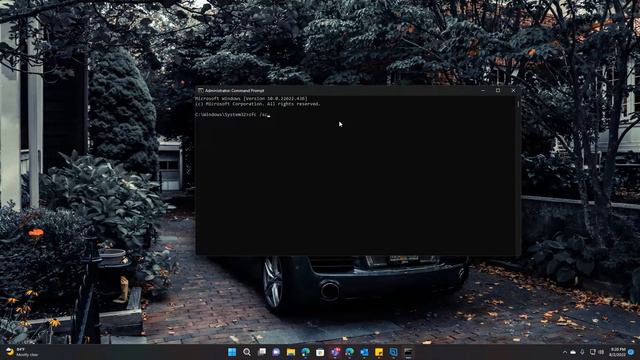Launch the Chat app from taskbar
The width and height of the screenshot is (640, 360).
click(x=276, y=352)
